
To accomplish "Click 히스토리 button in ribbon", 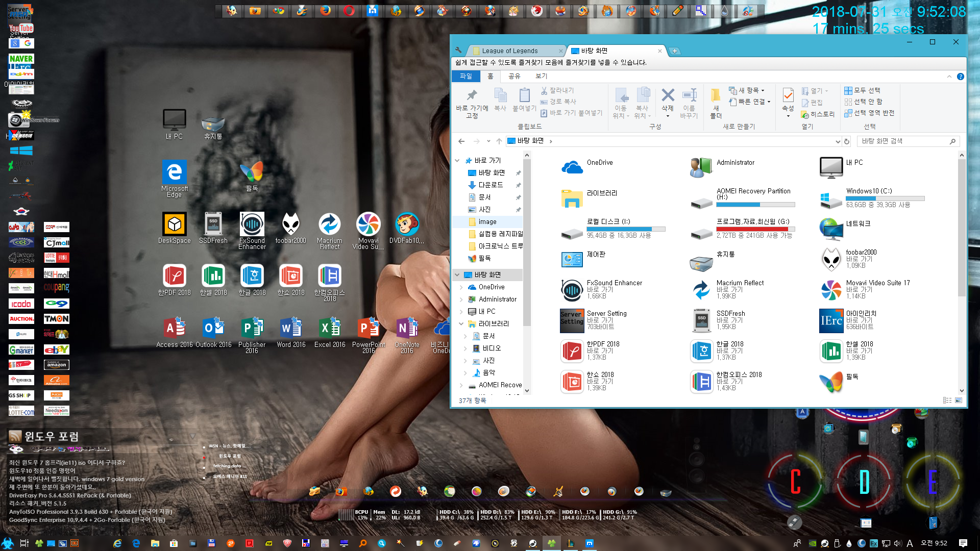I will (x=818, y=114).
